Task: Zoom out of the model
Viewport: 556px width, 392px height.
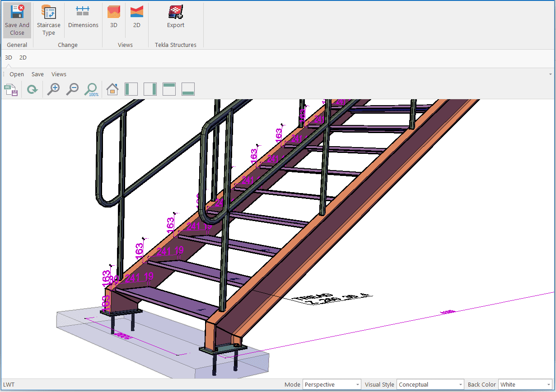Action: click(72, 90)
